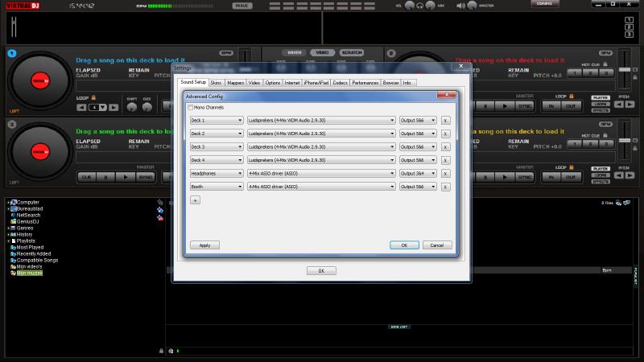Screen dimensions: 644x362
Task: Remove the Booth row with x
Action: pos(445,187)
